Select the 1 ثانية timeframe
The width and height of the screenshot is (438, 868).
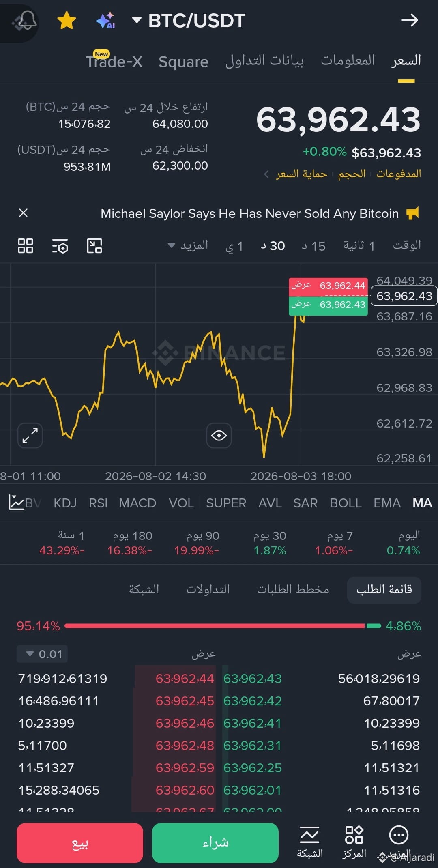coord(359,245)
